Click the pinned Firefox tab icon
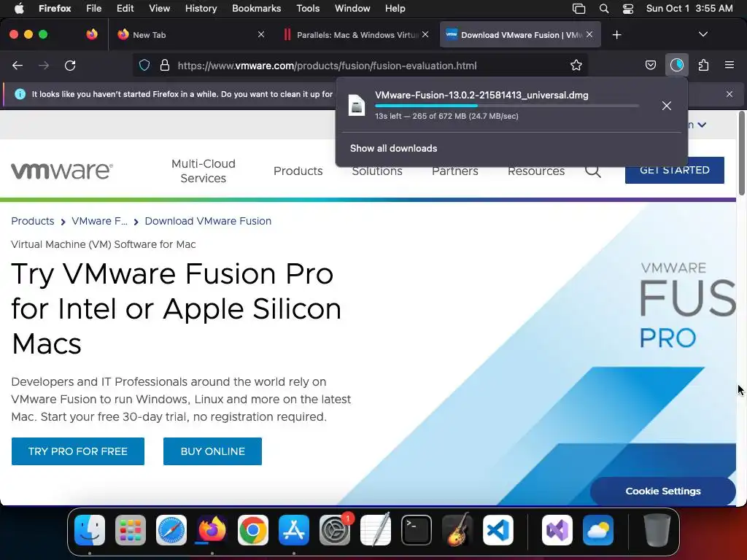 point(92,34)
